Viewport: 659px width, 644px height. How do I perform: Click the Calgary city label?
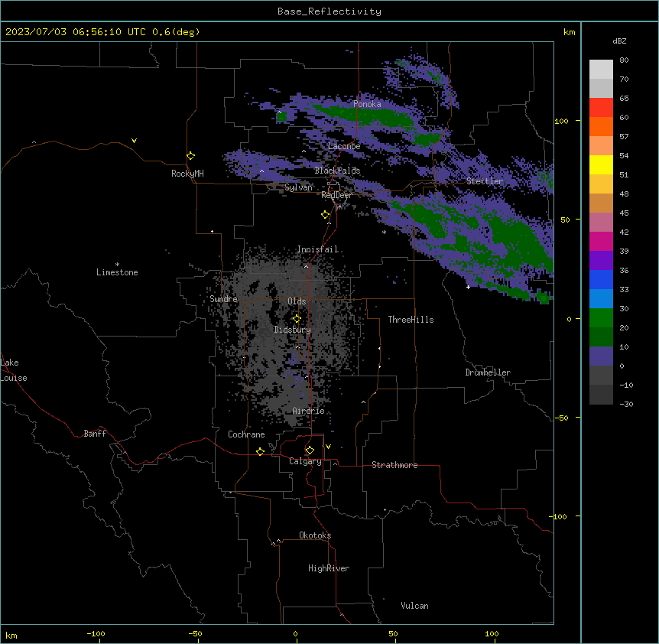pyautogui.click(x=305, y=461)
